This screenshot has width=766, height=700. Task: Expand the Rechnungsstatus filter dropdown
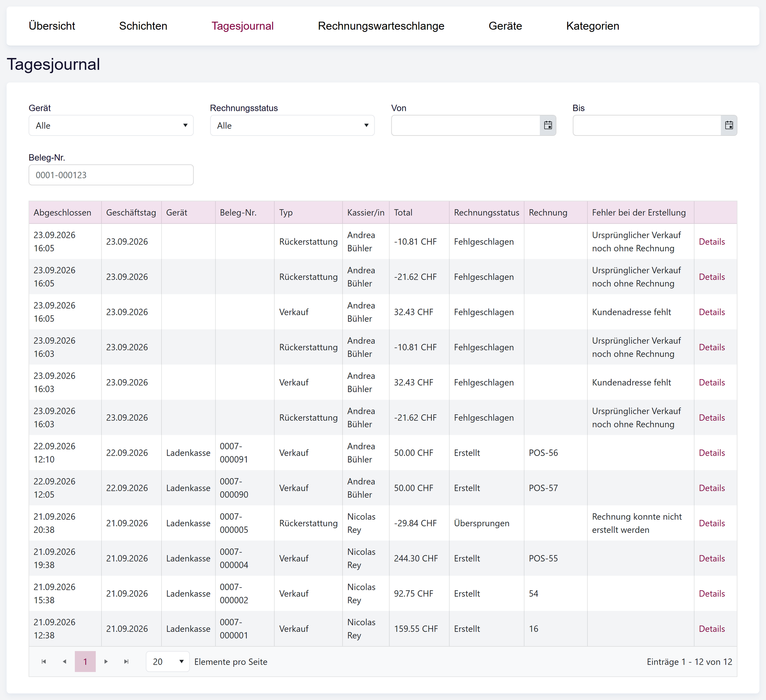[x=292, y=126]
